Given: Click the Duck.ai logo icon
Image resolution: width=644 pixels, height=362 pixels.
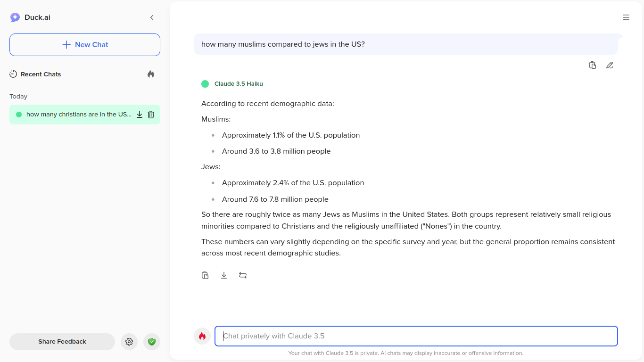Looking at the screenshot, I should pyautogui.click(x=15, y=17).
